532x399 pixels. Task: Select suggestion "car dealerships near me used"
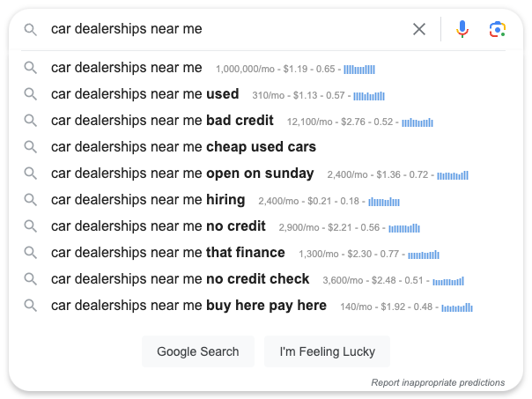tap(144, 94)
